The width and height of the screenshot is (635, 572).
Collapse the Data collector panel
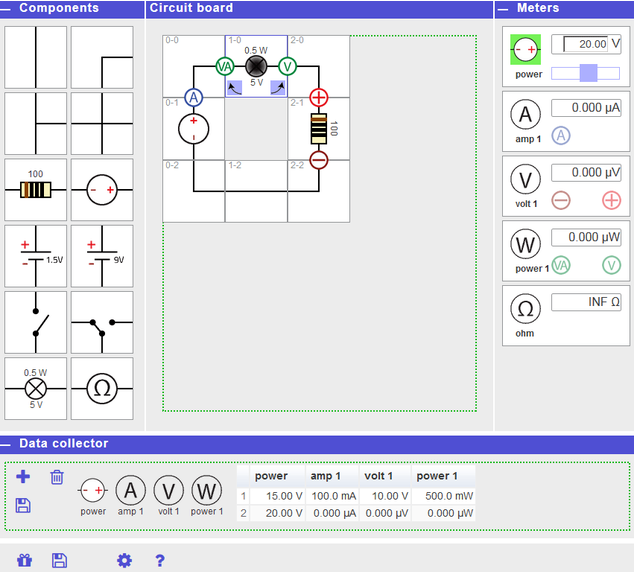(9, 443)
